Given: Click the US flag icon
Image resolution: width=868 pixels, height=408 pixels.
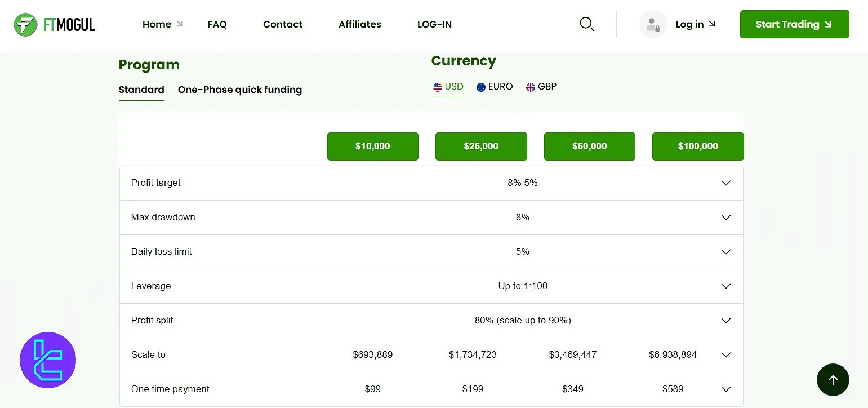Looking at the screenshot, I should point(438,87).
